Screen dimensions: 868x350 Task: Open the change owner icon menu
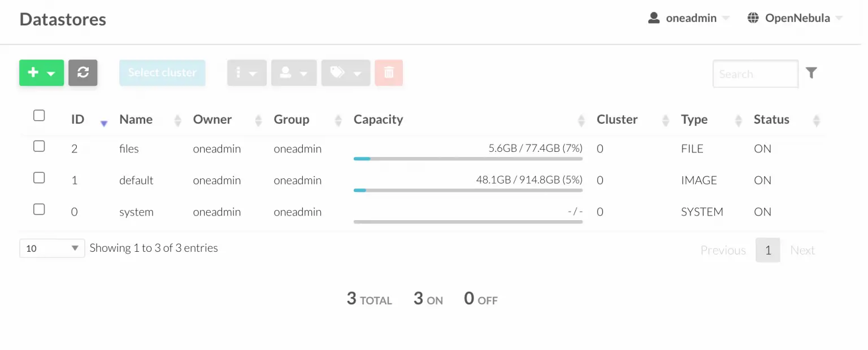pos(294,72)
